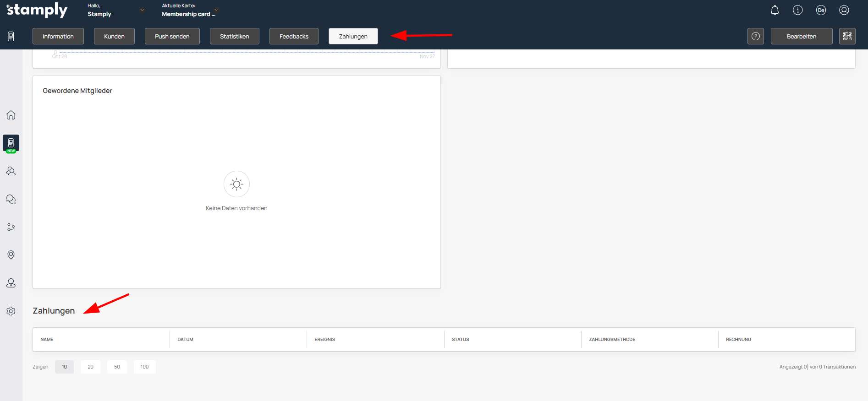868x401 pixels.
Task: Expand the Hallo Stamply account dropdown
Action: click(142, 10)
